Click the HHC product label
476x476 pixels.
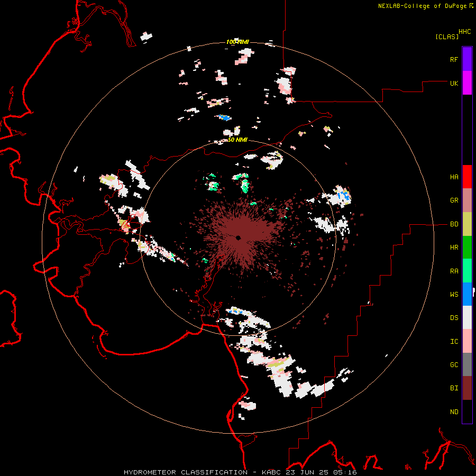(464, 32)
